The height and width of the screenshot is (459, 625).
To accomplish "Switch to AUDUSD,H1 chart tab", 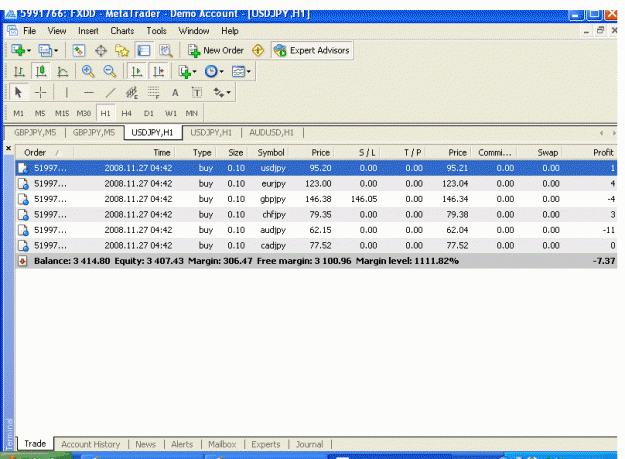I will [x=271, y=132].
